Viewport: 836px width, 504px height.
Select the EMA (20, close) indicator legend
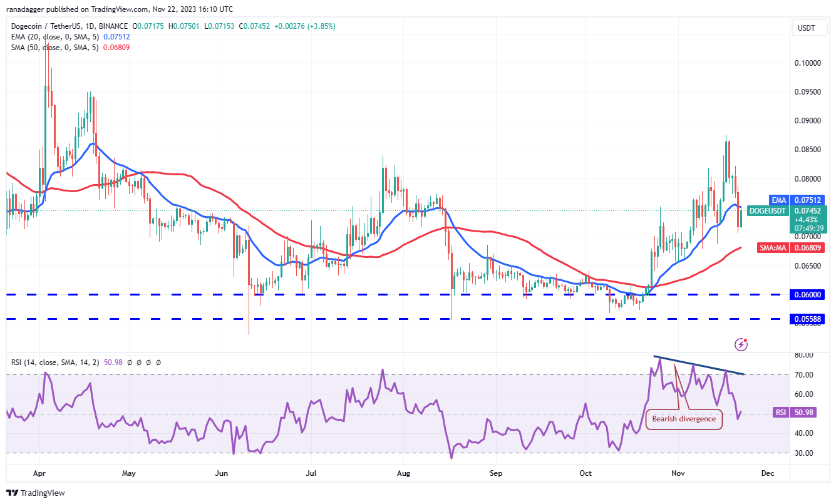point(63,36)
